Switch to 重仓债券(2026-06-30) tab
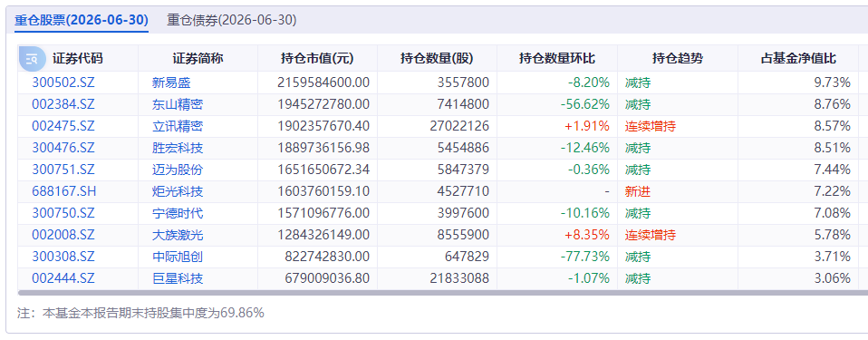The image size is (868, 340). 232,21
